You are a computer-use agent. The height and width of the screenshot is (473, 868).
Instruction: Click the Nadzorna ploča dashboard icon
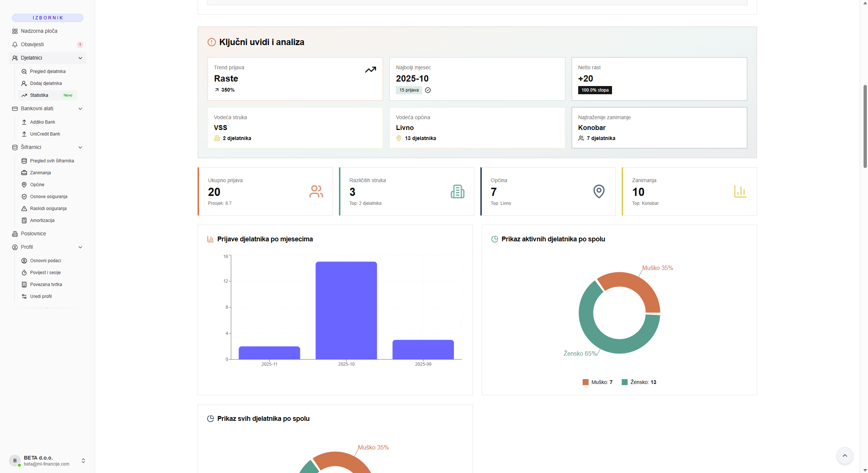click(x=15, y=31)
